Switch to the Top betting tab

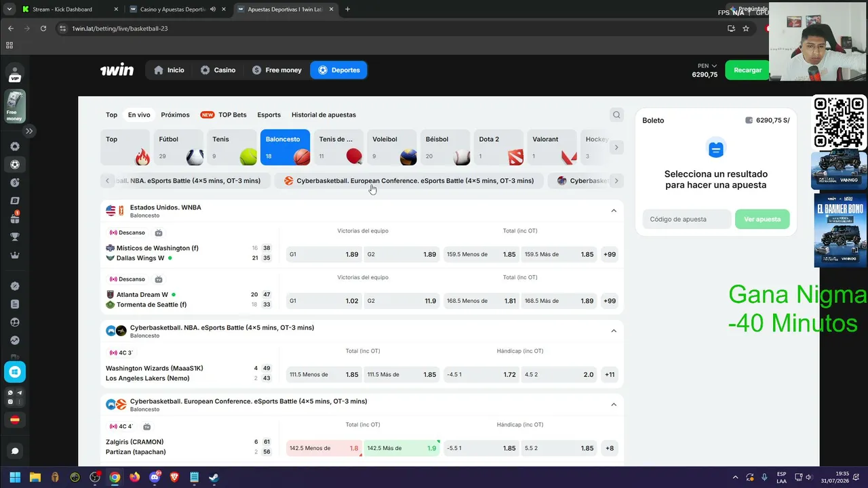click(111, 115)
